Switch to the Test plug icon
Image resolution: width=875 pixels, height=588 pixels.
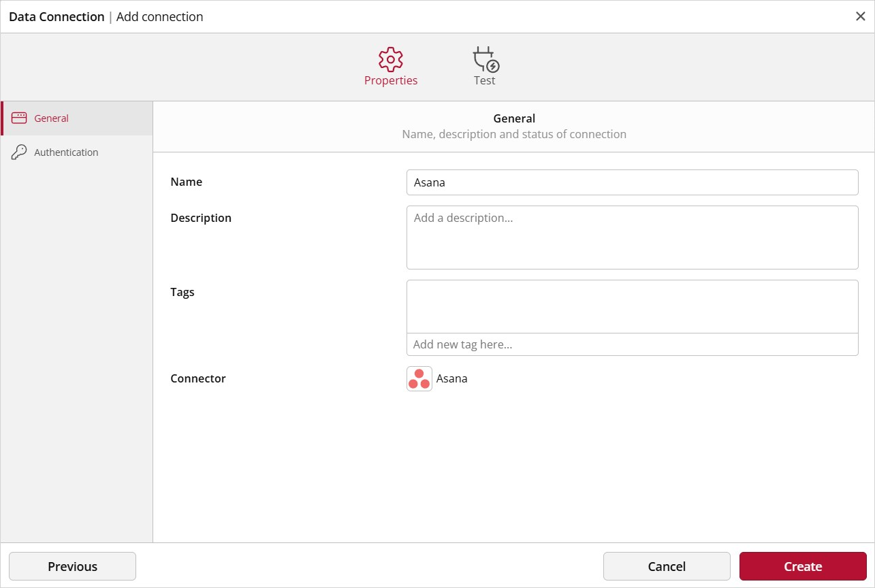(x=486, y=59)
